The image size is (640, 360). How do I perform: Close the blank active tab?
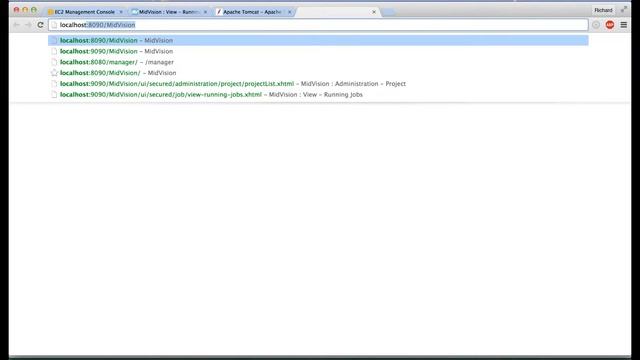click(374, 12)
